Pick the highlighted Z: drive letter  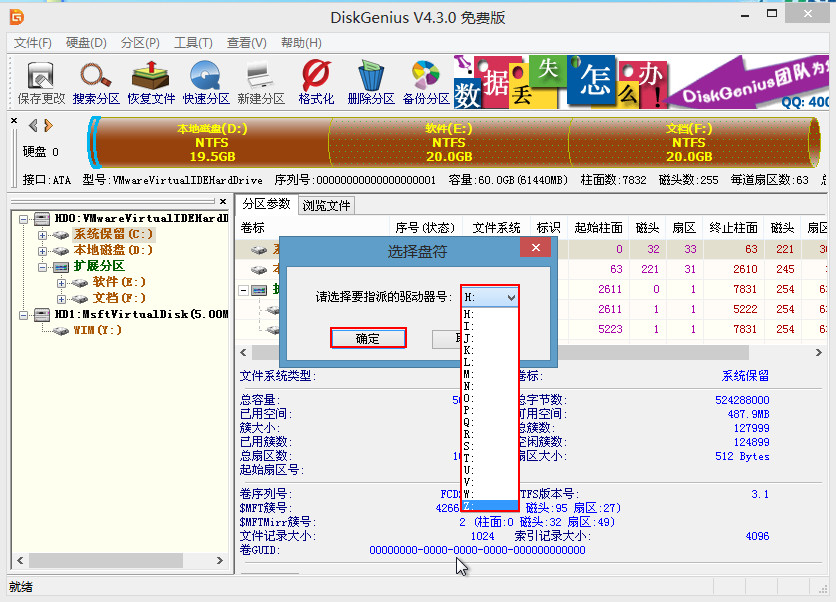tap(489, 505)
